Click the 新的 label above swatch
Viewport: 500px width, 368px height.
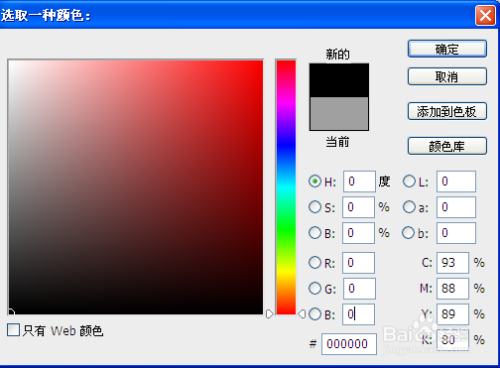click(338, 54)
